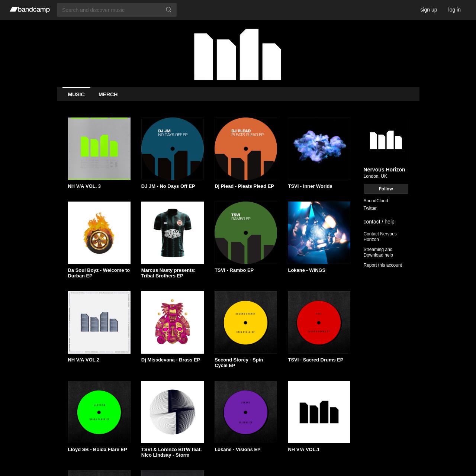
Task: Open Dj Missdevana Brass EP mask cover
Action: [x=173, y=322]
